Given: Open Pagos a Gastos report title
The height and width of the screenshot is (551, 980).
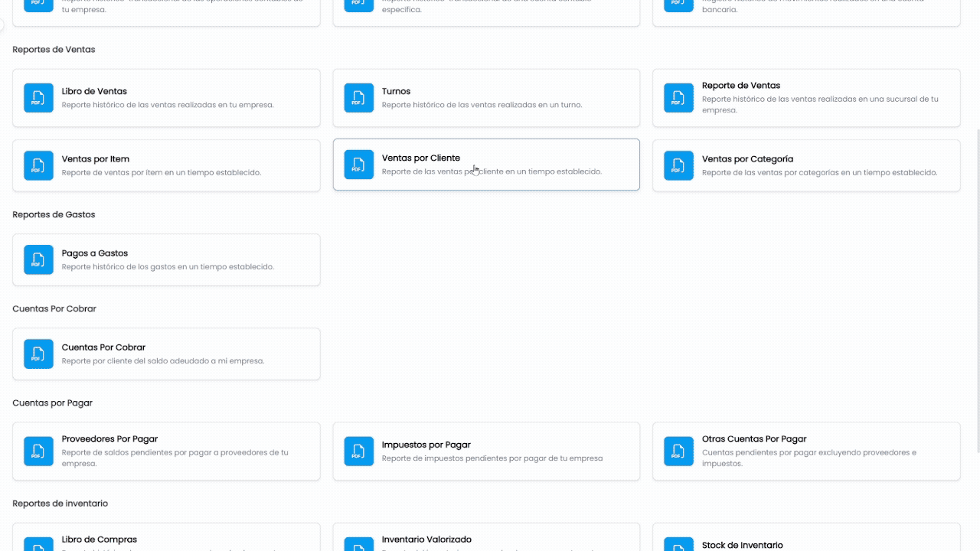Looking at the screenshot, I should (95, 253).
